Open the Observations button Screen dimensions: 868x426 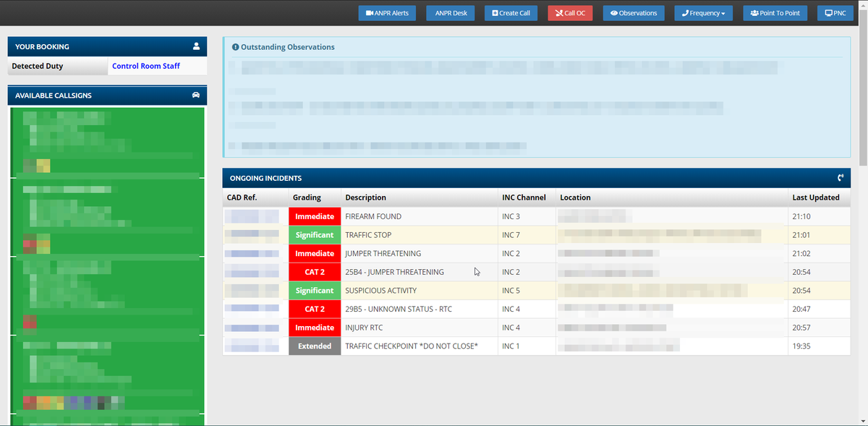click(634, 13)
